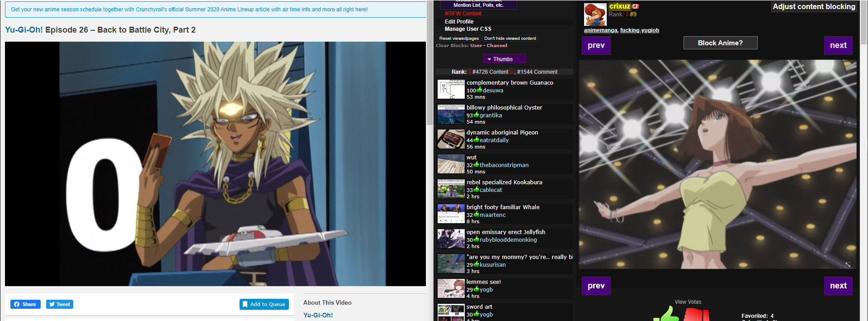
Task: Open the Yu-Gi-Oh! series link in the episode title
Action: pos(24,30)
